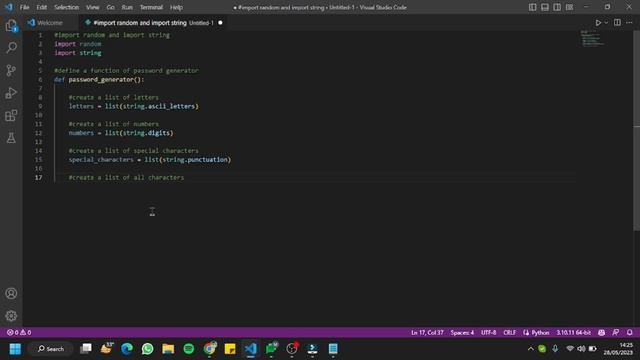The width and height of the screenshot is (640, 360).
Task: Open WhatsApp from taskbar
Action: [x=147, y=349]
